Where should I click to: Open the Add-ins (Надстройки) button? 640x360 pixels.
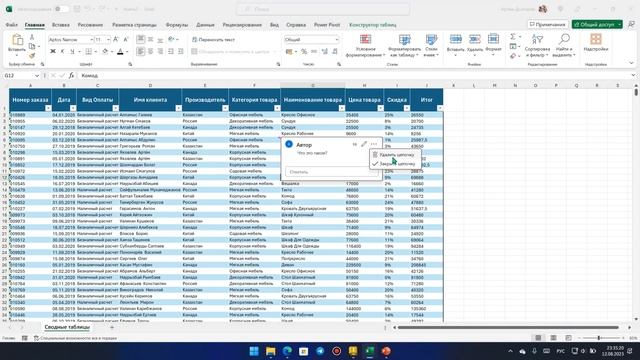click(x=596, y=42)
